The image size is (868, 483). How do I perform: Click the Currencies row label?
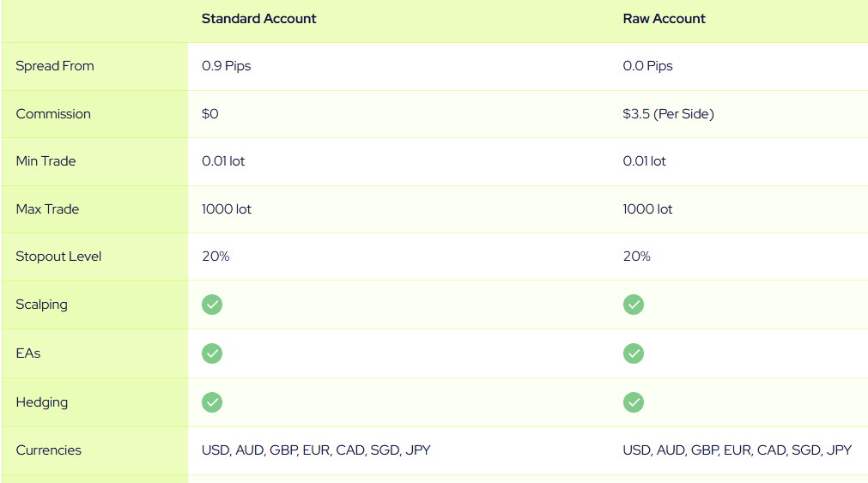point(48,450)
